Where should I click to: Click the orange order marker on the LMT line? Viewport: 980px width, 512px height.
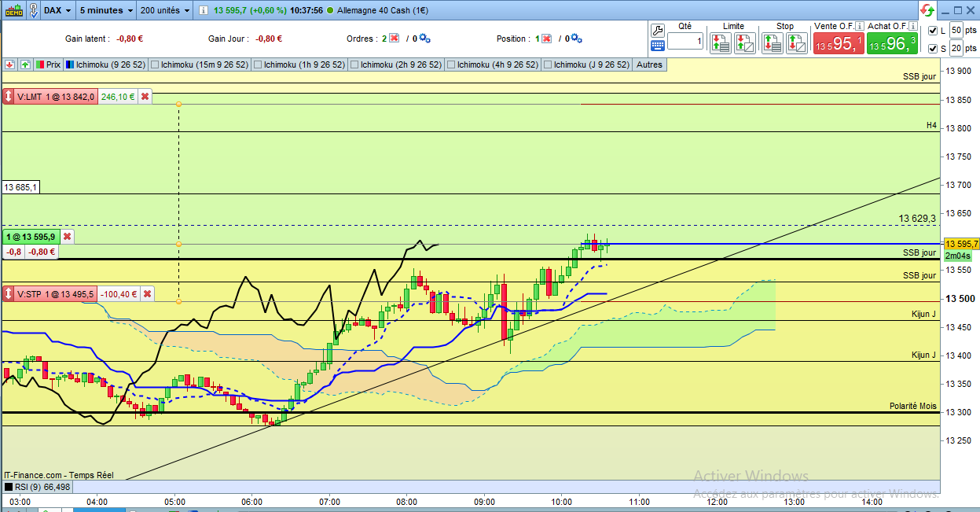pyautogui.click(x=178, y=104)
